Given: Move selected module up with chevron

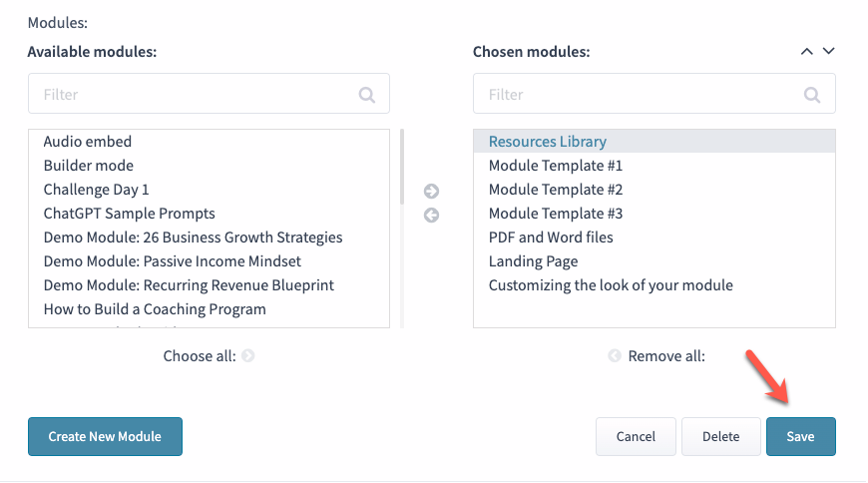Looking at the screenshot, I should pyautogui.click(x=807, y=52).
